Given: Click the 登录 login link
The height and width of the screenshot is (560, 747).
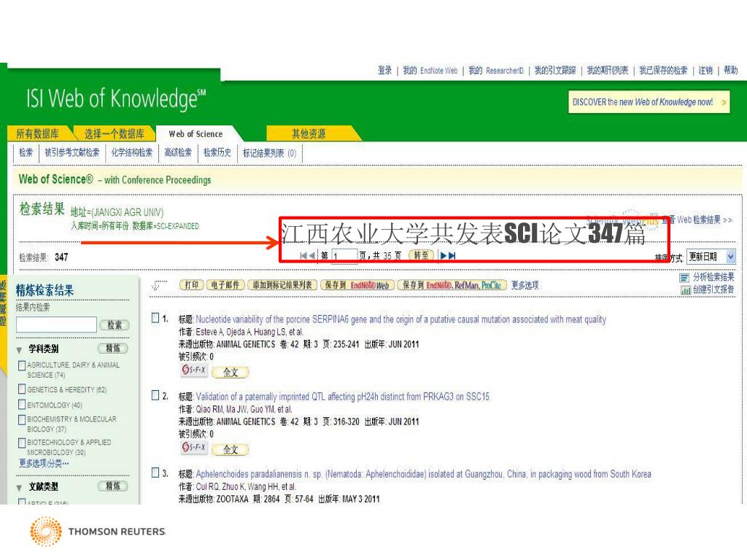Looking at the screenshot, I should click(x=385, y=71).
